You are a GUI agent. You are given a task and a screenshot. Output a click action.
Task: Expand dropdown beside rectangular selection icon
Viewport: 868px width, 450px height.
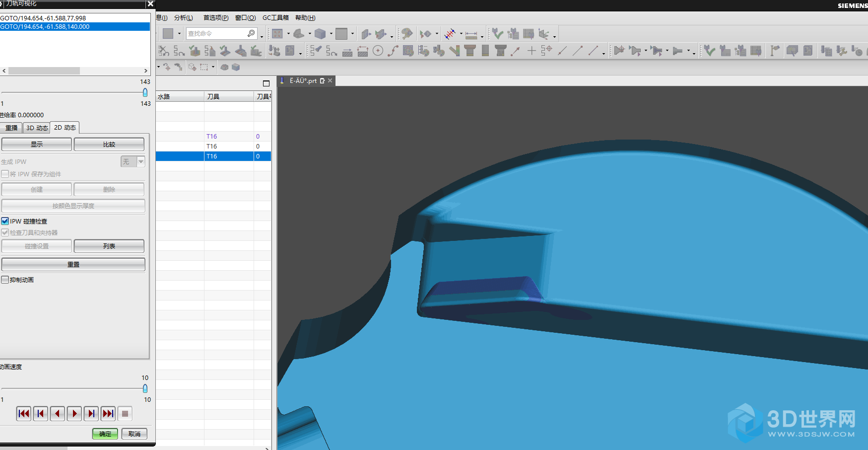click(213, 67)
